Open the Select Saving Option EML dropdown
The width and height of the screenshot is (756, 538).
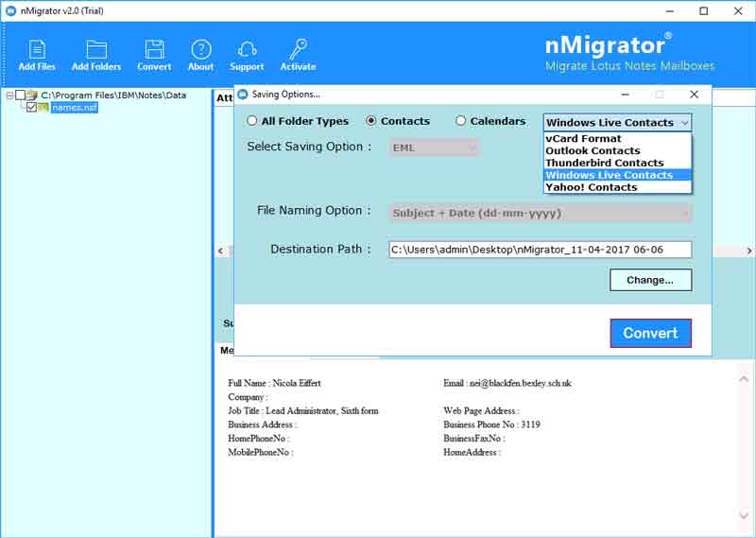click(x=434, y=148)
